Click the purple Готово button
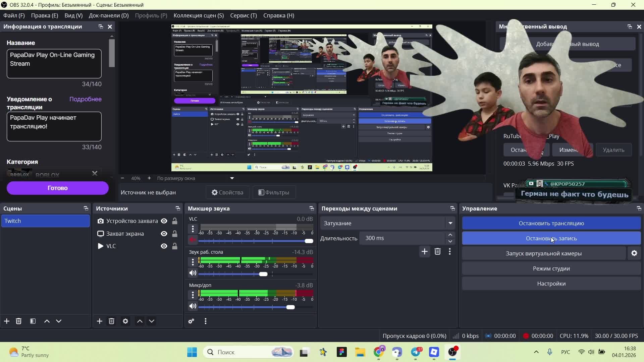644x362 pixels. (x=57, y=188)
